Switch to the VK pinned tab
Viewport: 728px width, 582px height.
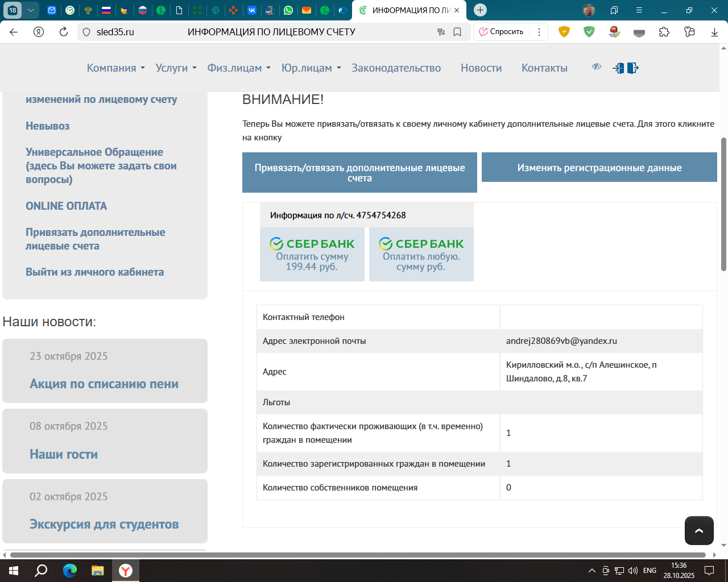click(251, 10)
